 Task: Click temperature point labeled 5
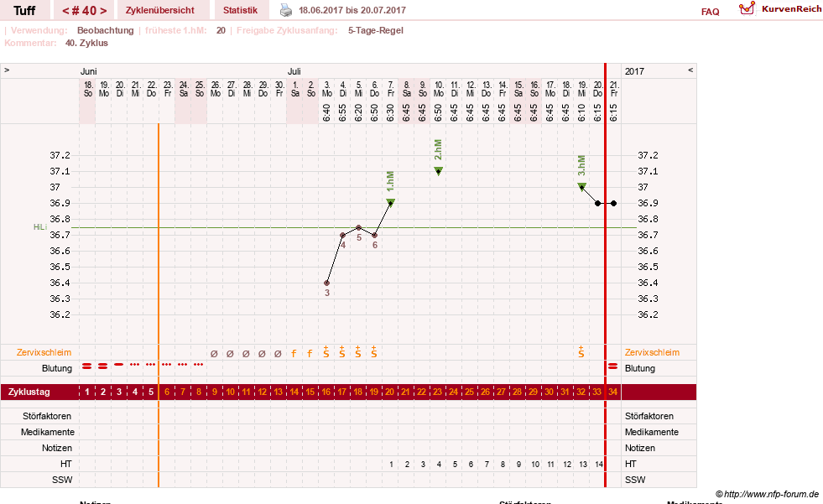(358, 227)
